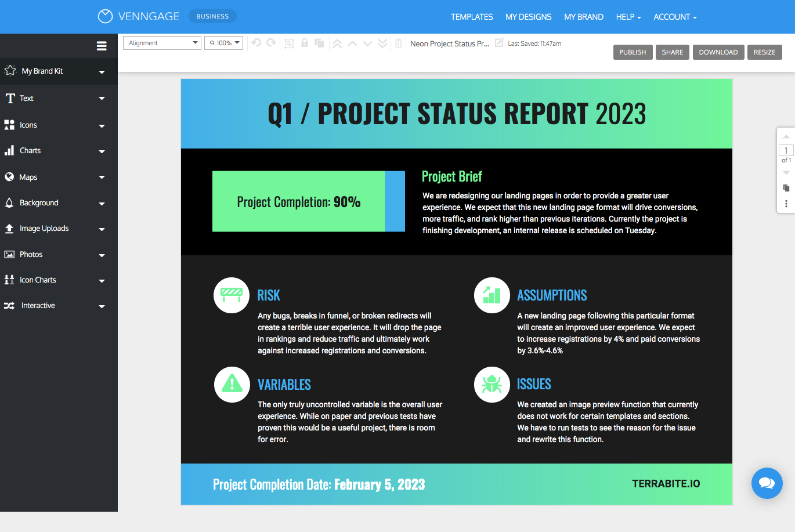Open page options via three-dot icon
This screenshot has width=795, height=532.
pyautogui.click(x=786, y=203)
